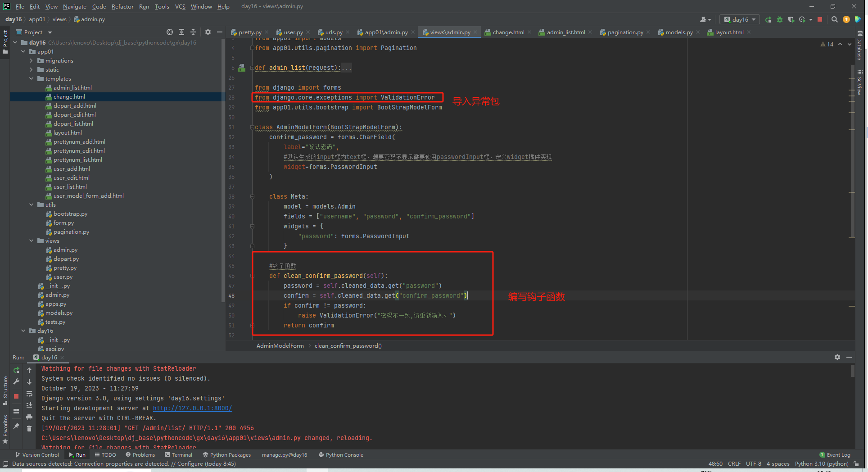Stop day16 using top toolbar red square

[820, 19]
